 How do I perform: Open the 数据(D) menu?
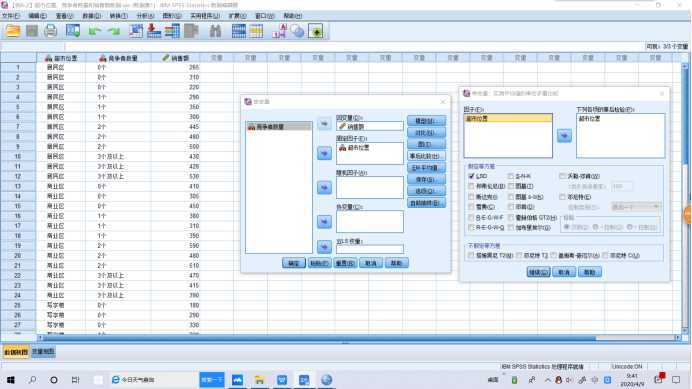[92, 16]
